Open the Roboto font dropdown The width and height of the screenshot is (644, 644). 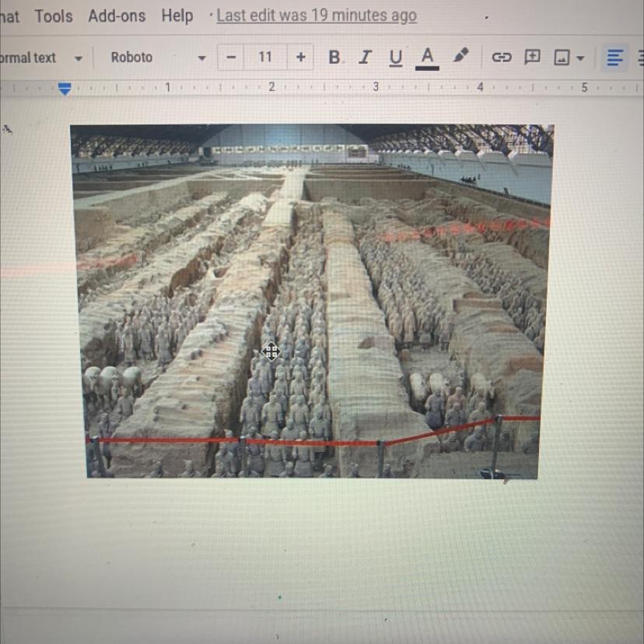point(158,58)
